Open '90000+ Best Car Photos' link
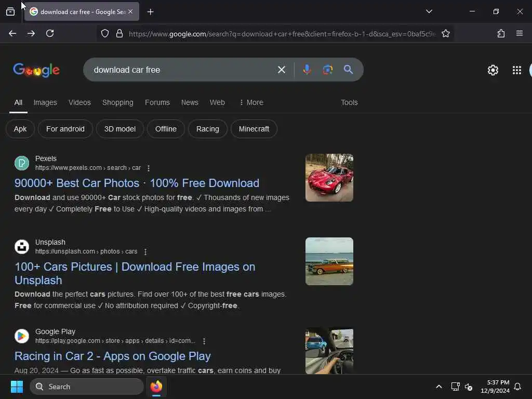The height and width of the screenshot is (399, 532). point(137,183)
